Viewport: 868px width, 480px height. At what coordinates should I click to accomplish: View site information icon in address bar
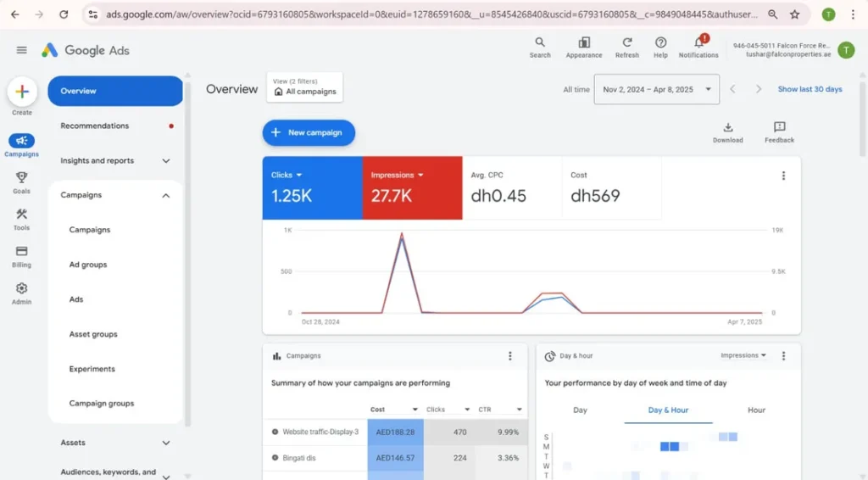click(x=93, y=14)
